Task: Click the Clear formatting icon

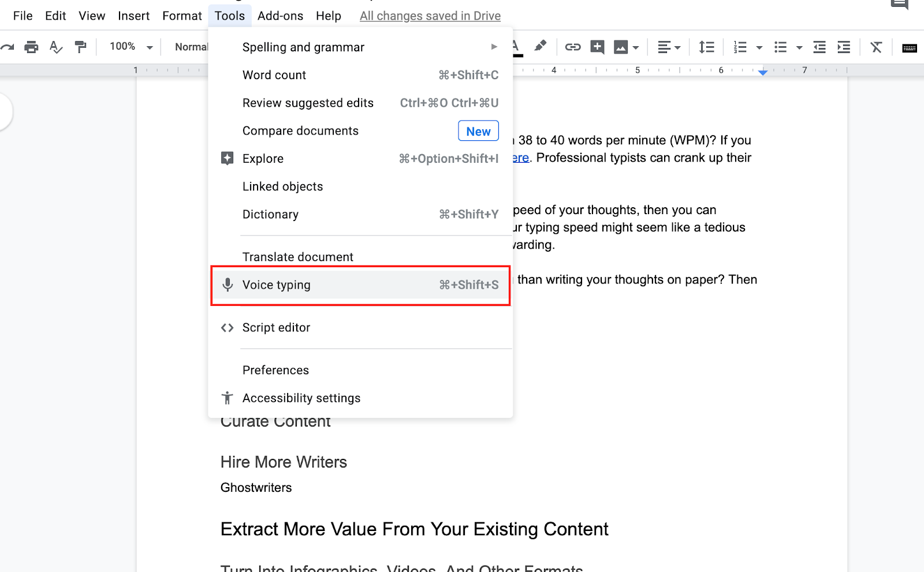Action: click(876, 47)
